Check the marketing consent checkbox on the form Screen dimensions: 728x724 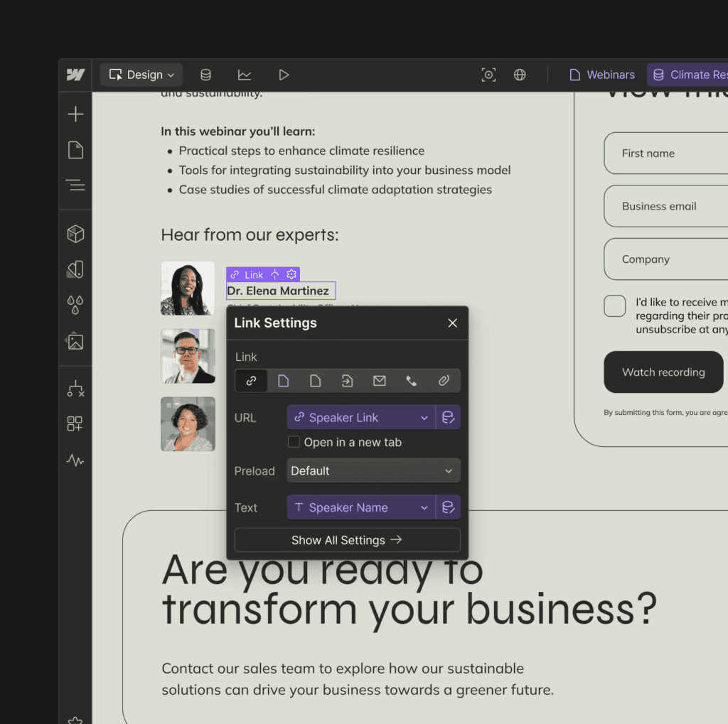tap(614, 306)
